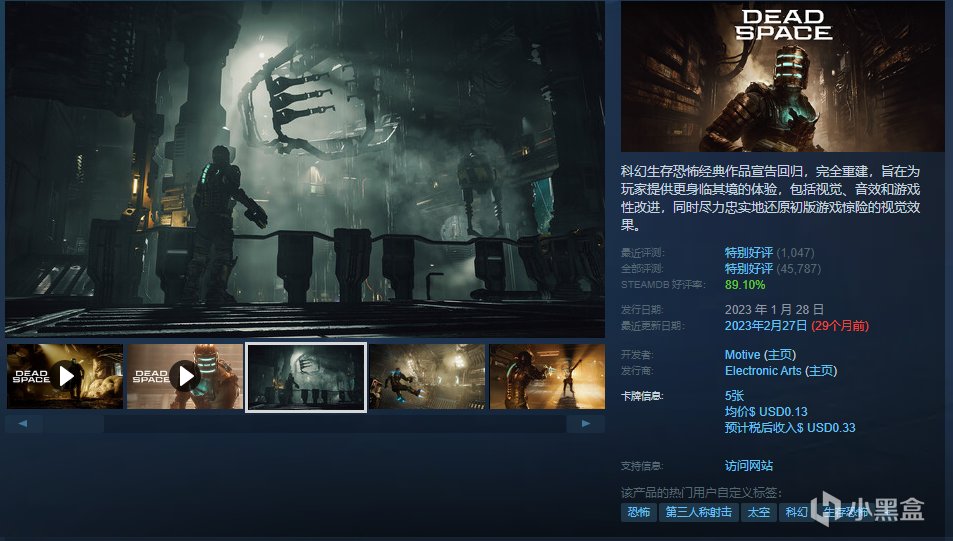
Task: Click the left arrow of thumbnail strip
Action: [x=23, y=424]
